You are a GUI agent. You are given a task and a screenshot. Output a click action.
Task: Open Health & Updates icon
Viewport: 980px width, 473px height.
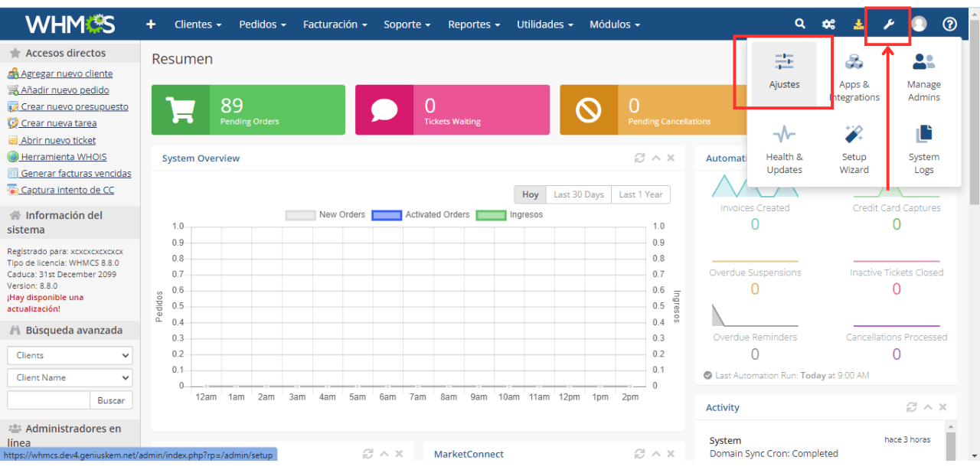click(784, 149)
